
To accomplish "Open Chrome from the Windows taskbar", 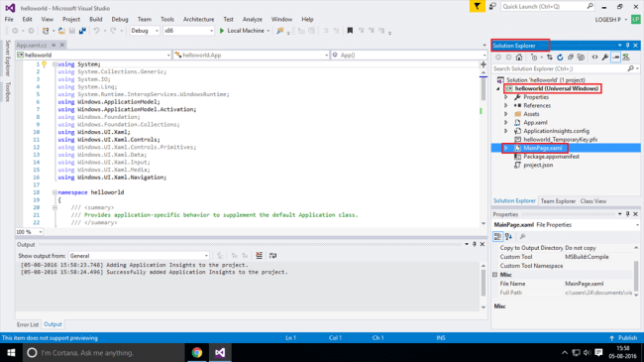I will click(x=197, y=352).
